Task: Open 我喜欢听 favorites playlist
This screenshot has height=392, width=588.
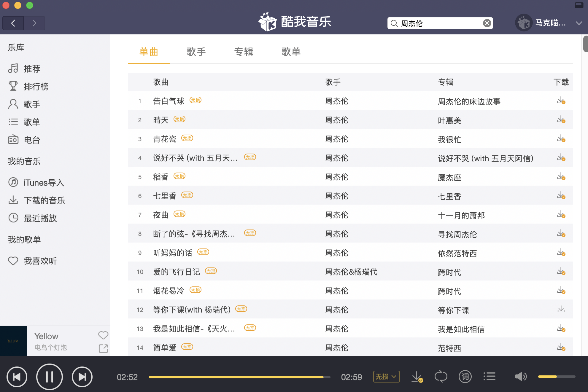Action: pos(41,261)
